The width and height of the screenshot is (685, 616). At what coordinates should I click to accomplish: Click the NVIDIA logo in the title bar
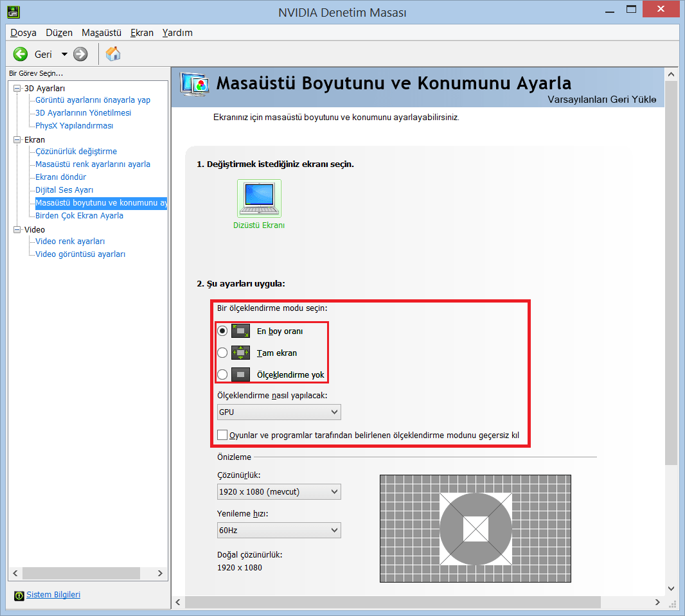13,12
